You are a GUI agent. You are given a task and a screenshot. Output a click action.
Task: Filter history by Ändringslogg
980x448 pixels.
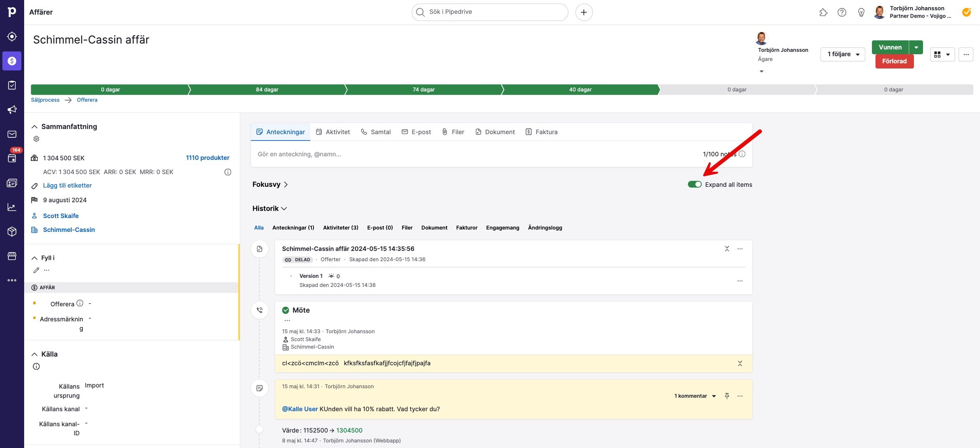545,228
